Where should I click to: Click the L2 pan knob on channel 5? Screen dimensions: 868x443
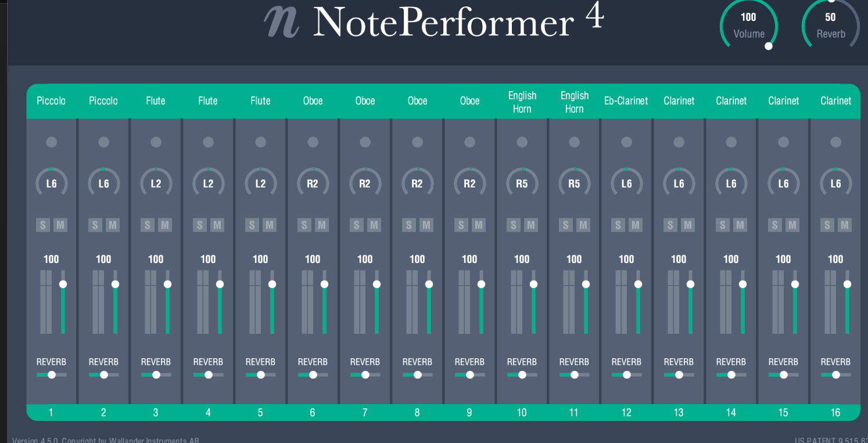click(261, 183)
